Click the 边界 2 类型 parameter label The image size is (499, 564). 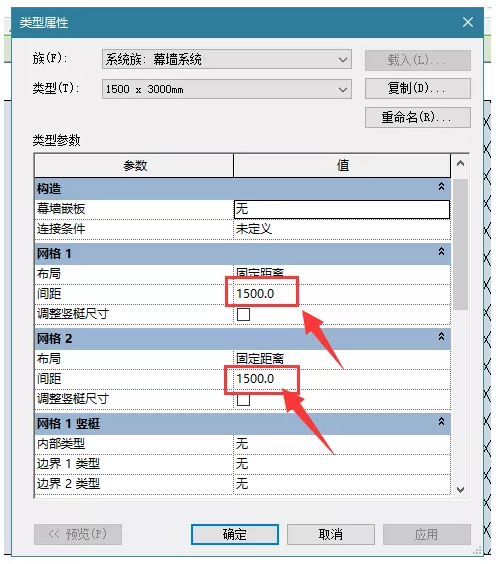(x=68, y=484)
